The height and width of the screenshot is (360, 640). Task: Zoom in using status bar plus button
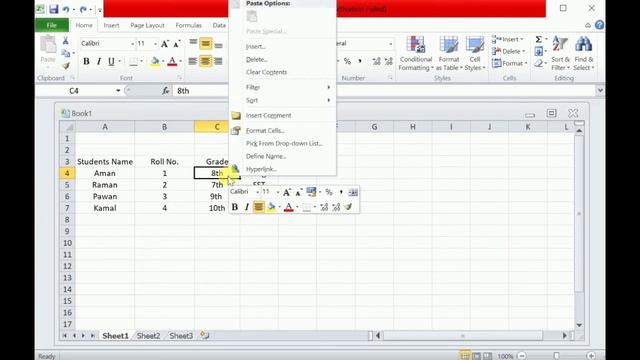[591, 356]
